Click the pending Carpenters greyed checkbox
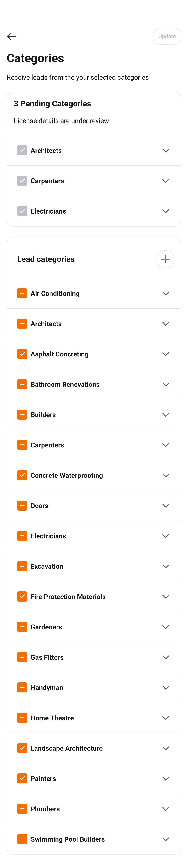 click(22, 181)
